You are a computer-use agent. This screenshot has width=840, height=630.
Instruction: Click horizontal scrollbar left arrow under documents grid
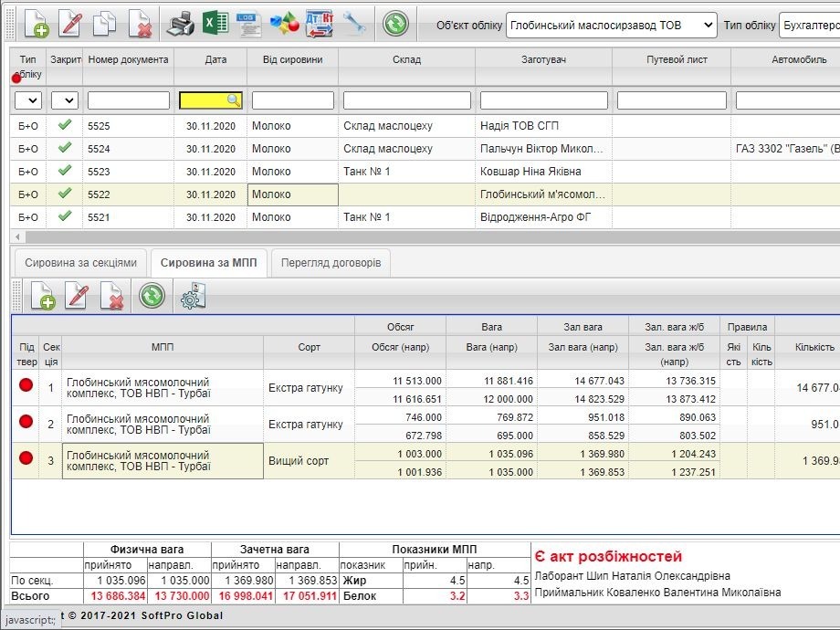[x=17, y=236]
